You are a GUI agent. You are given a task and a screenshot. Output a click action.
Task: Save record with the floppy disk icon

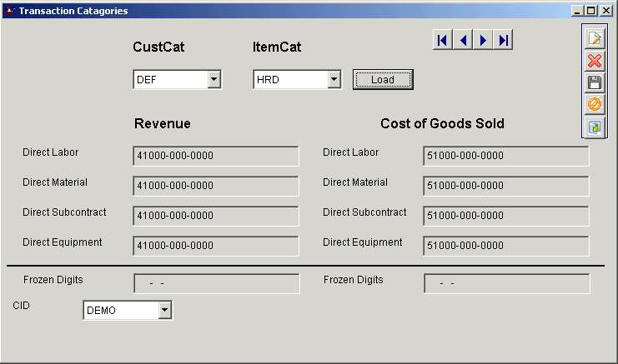pos(595,82)
